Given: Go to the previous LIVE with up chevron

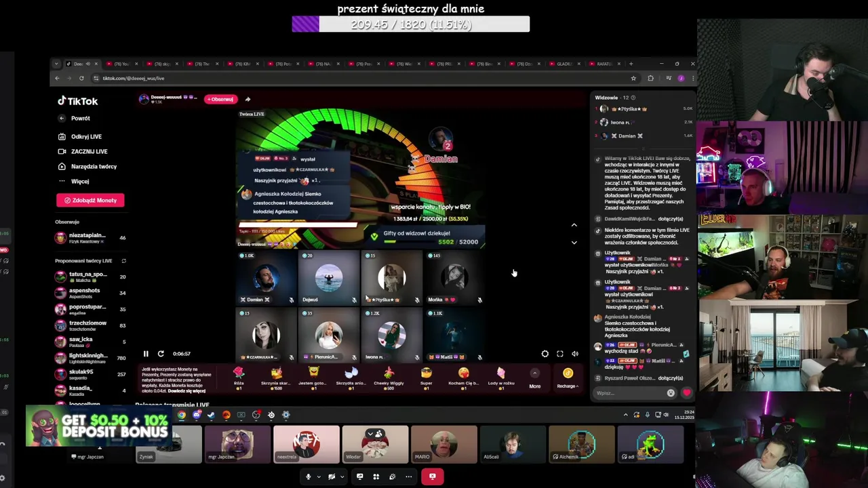Looking at the screenshot, I should point(574,225).
